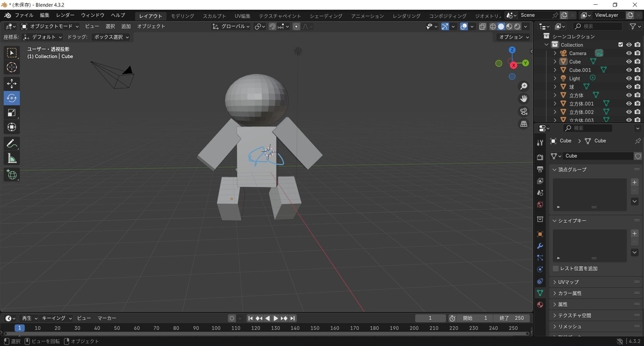Open the Material Properties tab
This screenshot has height=346, width=644.
click(x=540, y=304)
